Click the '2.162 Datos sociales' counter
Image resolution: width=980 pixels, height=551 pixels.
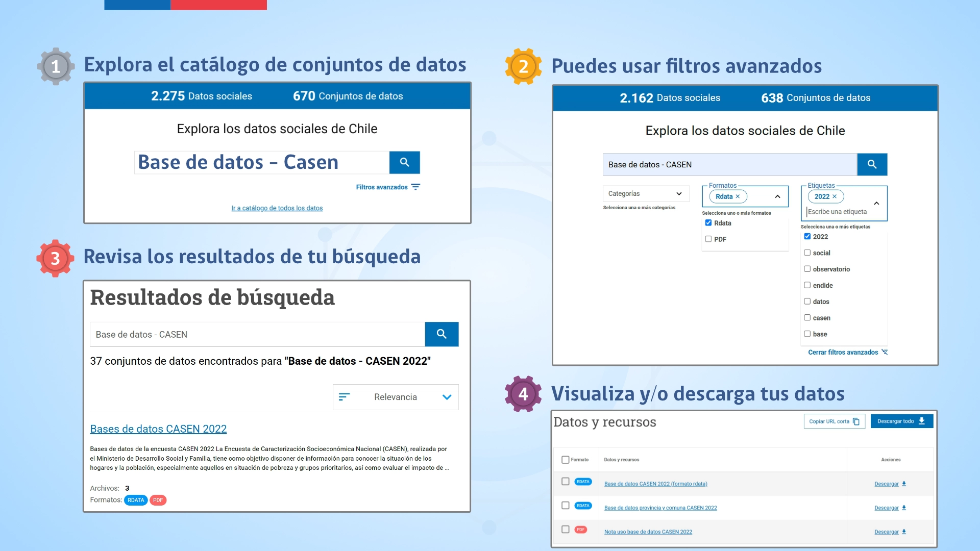point(670,98)
